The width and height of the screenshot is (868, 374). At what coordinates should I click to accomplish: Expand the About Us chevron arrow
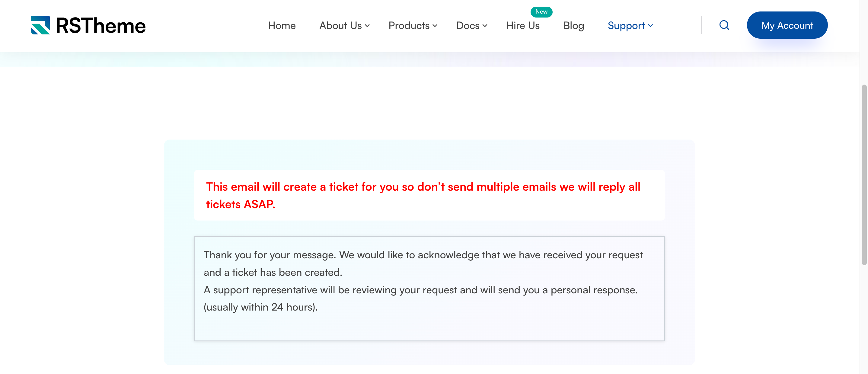click(367, 26)
